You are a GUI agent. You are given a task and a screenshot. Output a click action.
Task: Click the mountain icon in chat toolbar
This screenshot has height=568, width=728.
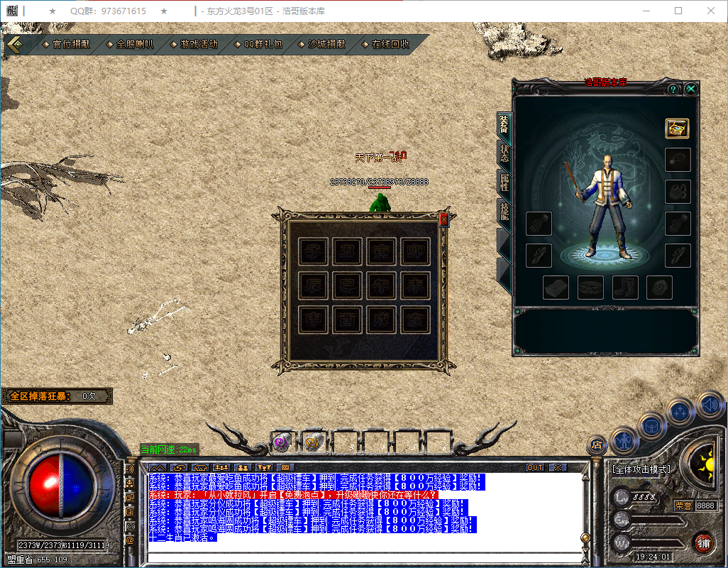click(x=158, y=468)
